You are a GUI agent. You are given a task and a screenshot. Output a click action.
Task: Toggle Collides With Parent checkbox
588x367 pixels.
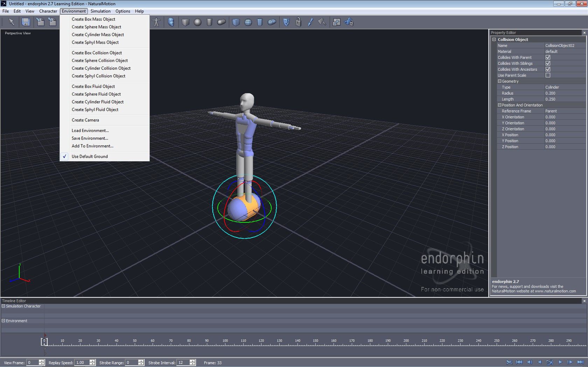(x=548, y=57)
